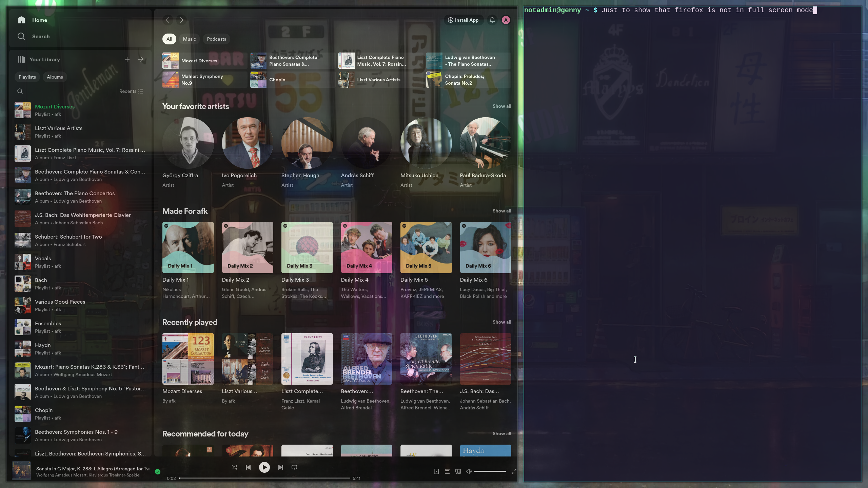Screen dimensions: 868x488
Task: Skip to the next track
Action: [281, 467]
